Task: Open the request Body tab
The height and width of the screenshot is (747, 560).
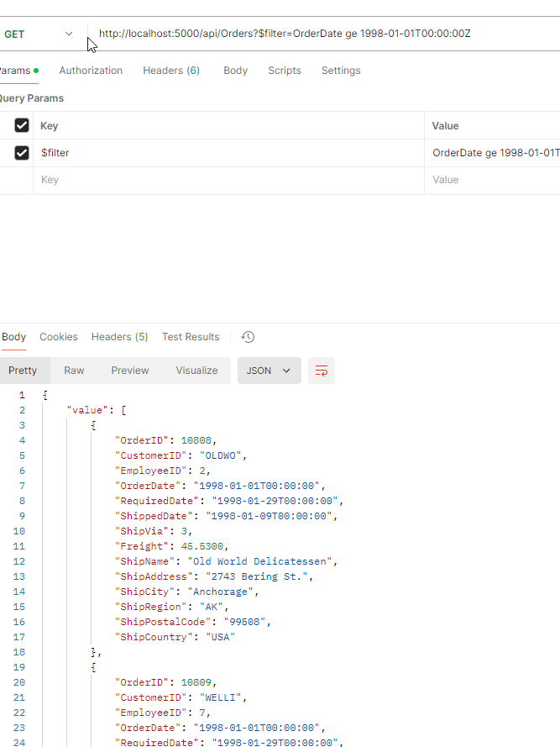Action: point(235,71)
